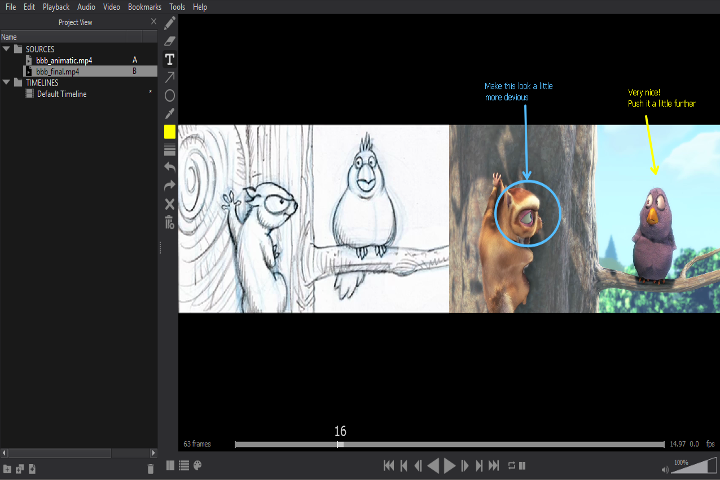The height and width of the screenshot is (480, 720).
Task: Toggle the loop playback mode
Action: click(x=510, y=466)
